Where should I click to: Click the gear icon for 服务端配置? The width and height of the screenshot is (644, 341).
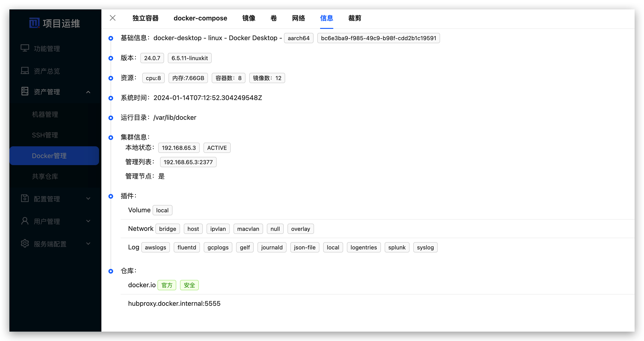25,244
